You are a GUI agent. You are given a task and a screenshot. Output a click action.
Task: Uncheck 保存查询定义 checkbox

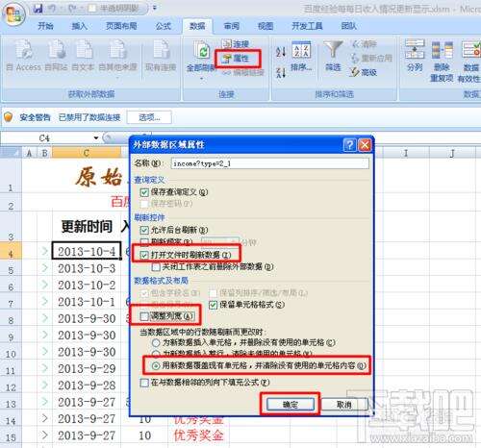click(x=144, y=192)
